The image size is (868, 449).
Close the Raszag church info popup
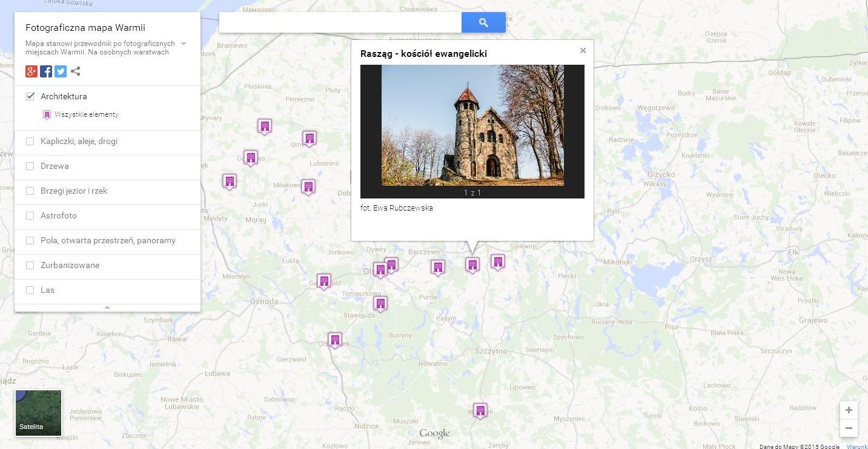583,51
